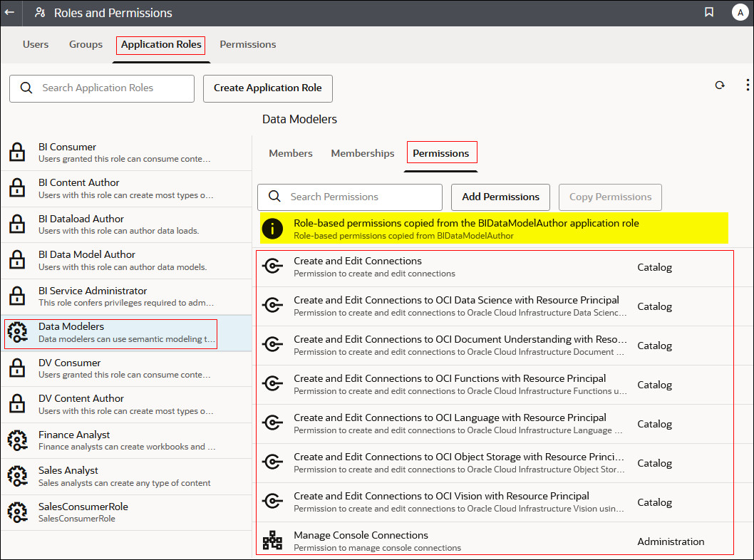Click the Add Permissions button
Screen dimensions: 754x560
tap(500, 197)
